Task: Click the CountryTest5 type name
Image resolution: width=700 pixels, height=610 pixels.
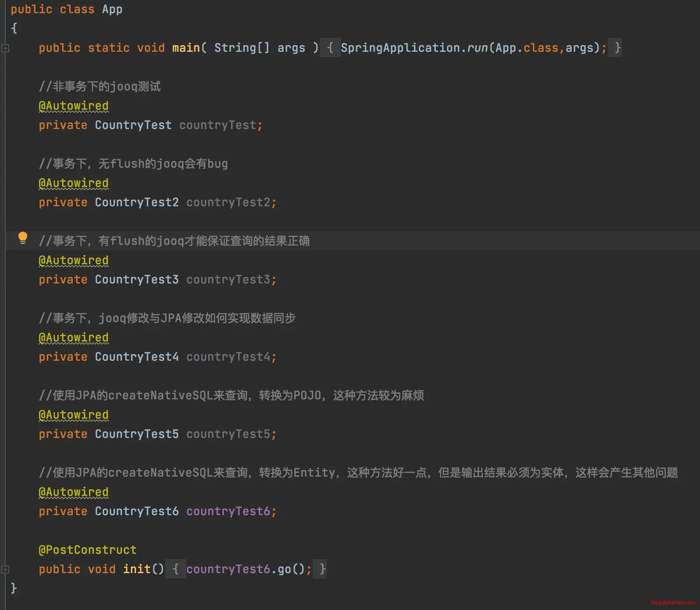Action: click(x=137, y=434)
